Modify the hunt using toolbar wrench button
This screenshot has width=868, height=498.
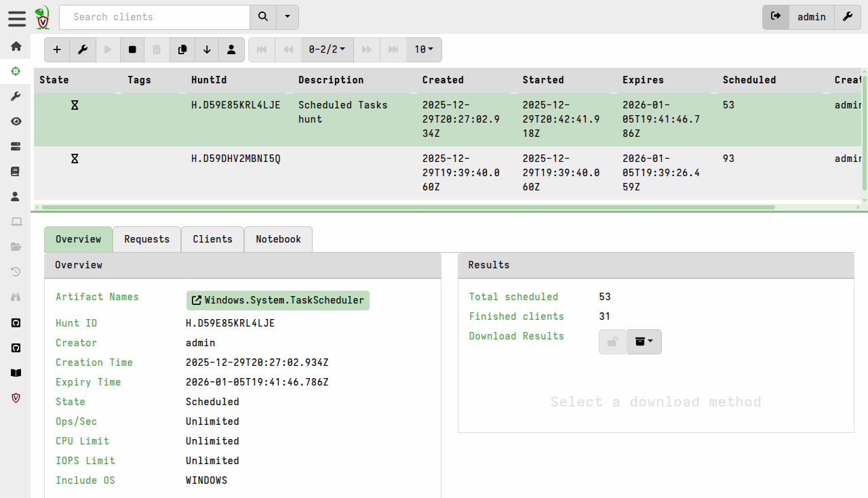click(x=82, y=49)
